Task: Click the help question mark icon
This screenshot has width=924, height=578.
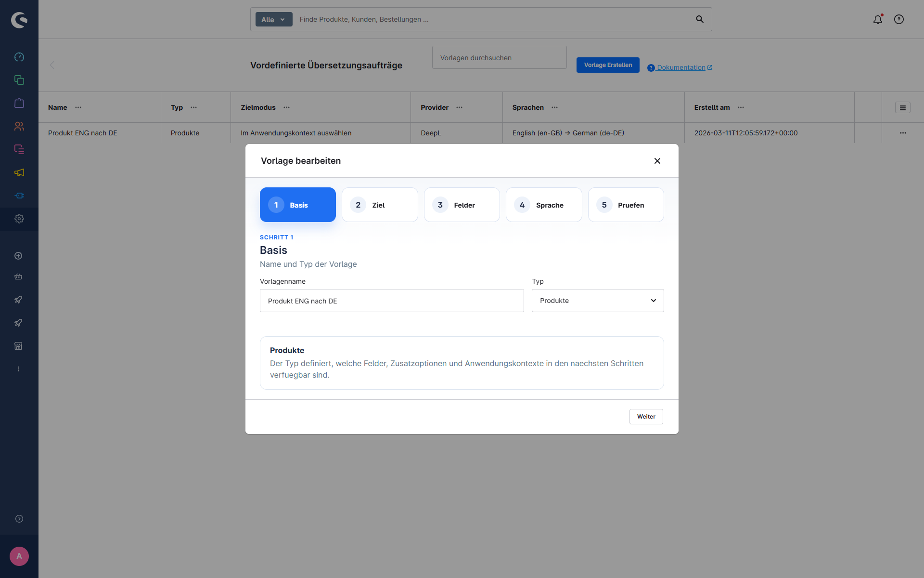Action: coord(899,19)
